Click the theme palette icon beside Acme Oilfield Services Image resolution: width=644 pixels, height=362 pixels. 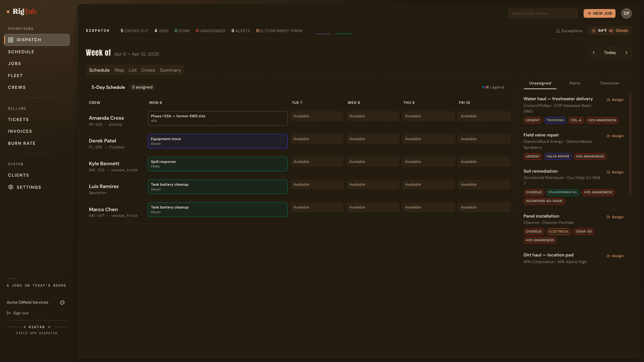(62, 303)
